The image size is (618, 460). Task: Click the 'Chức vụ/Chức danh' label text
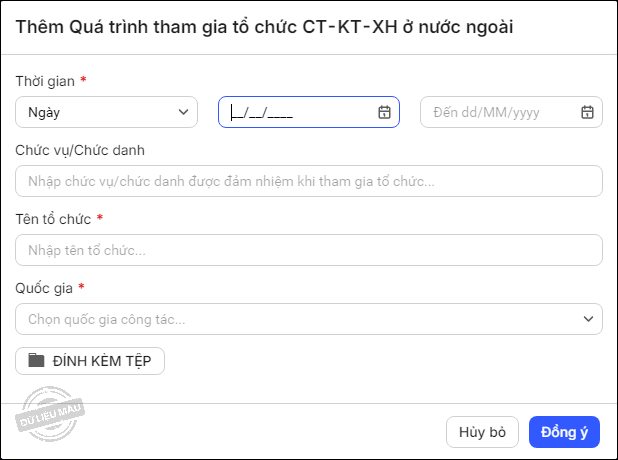coord(80,150)
